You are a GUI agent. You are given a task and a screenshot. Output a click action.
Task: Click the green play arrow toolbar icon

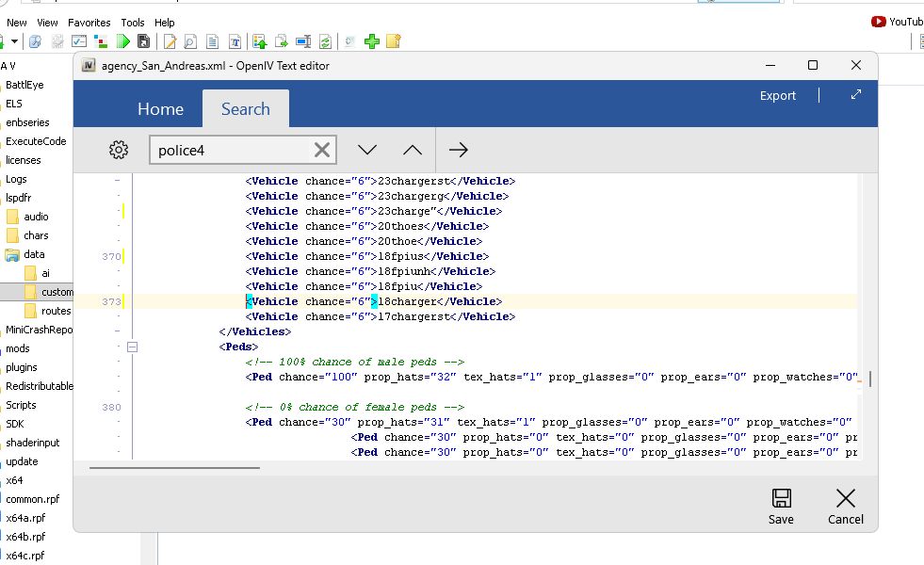[x=123, y=41]
